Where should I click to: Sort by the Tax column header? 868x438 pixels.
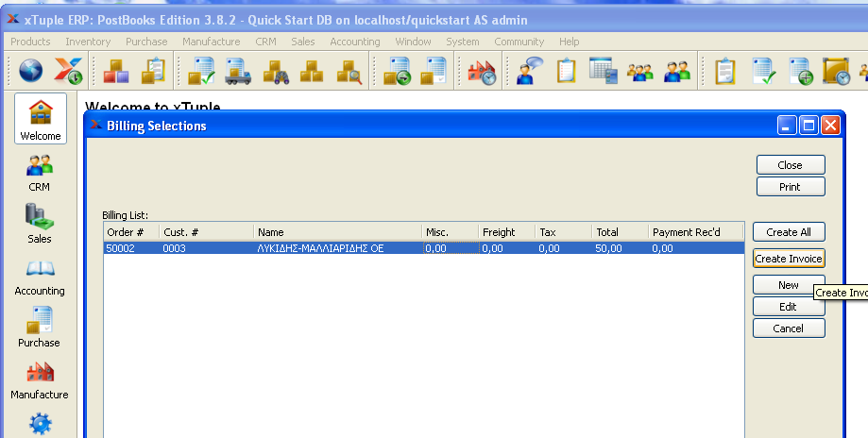pyautogui.click(x=564, y=232)
